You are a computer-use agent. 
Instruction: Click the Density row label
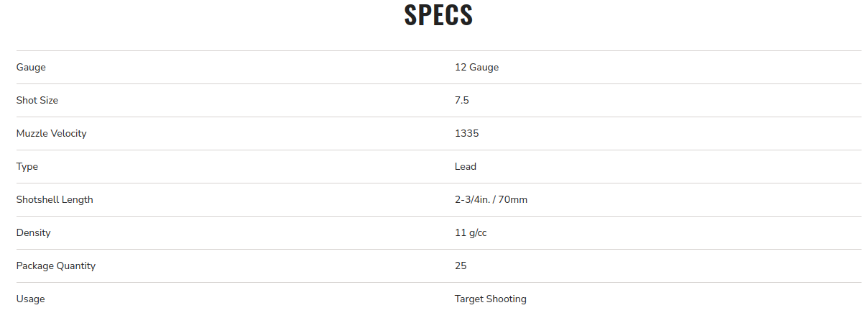34,232
